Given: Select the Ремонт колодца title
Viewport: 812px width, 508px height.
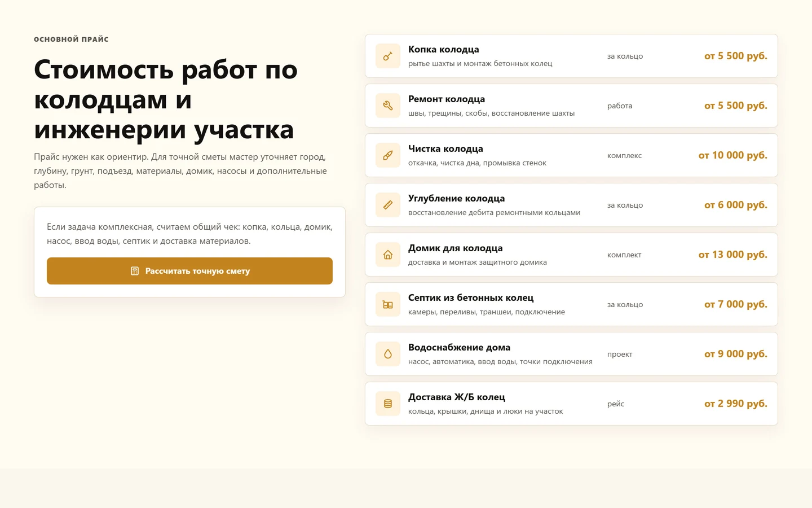Looking at the screenshot, I should (x=447, y=99).
